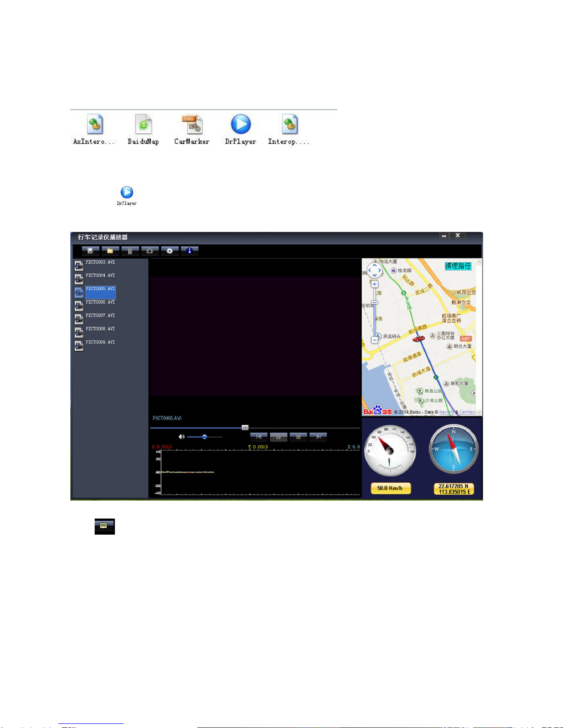Select PICT0006.AVI in the file list

coord(100,302)
